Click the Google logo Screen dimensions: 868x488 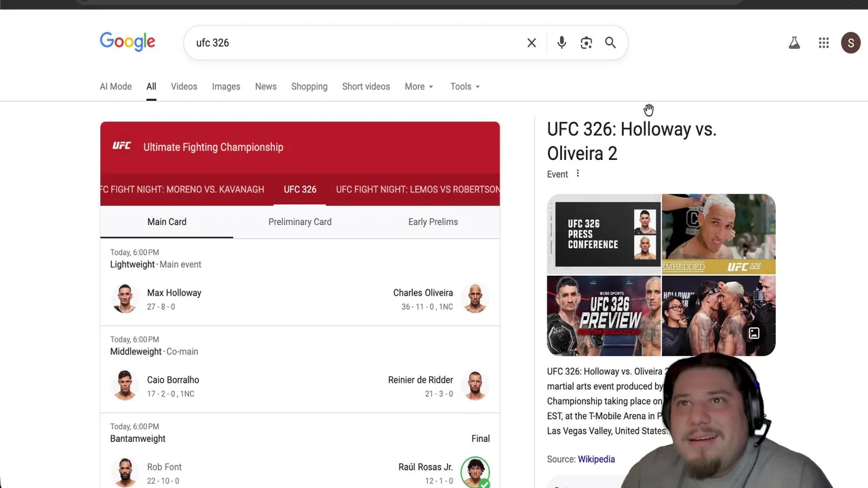[x=127, y=42]
